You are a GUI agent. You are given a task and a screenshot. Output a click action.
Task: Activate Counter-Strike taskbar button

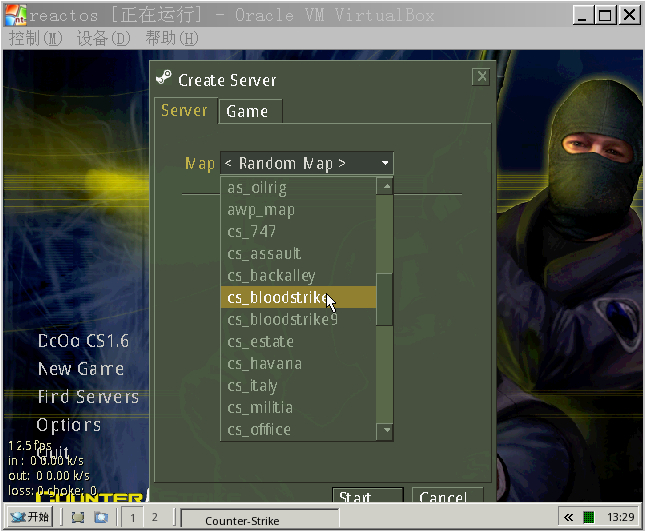[x=260, y=520]
